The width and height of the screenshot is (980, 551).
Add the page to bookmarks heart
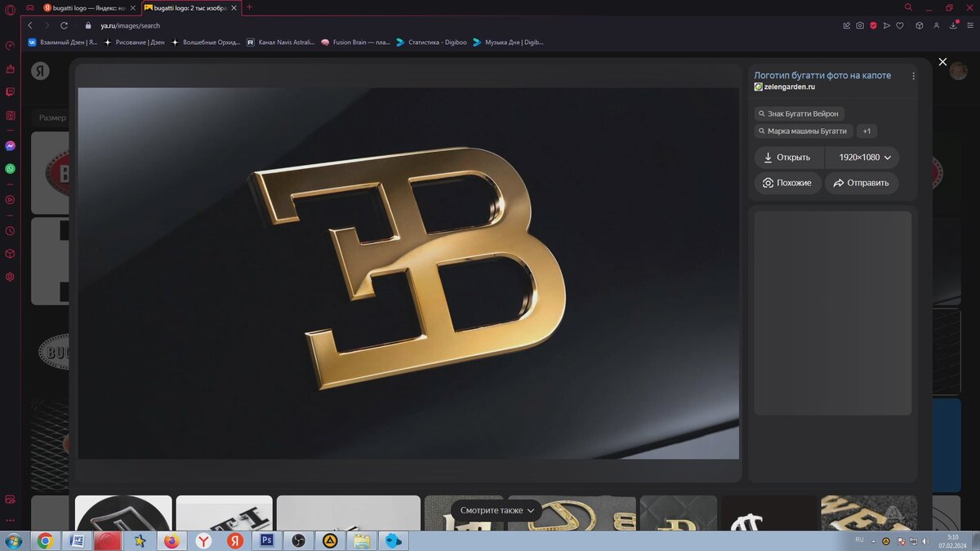click(900, 25)
